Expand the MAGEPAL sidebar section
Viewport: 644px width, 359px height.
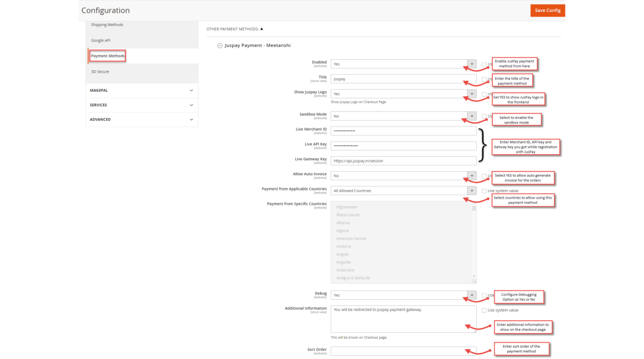(x=142, y=91)
